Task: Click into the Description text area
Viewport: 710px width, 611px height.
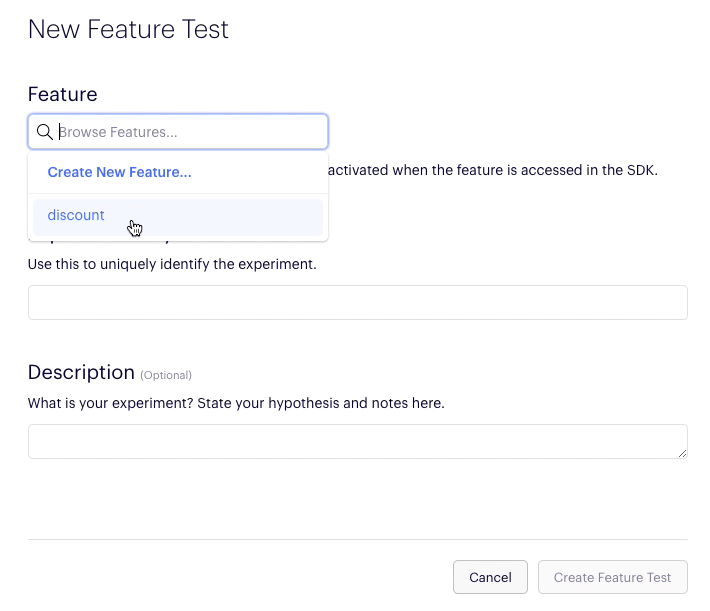Action: coord(357,441)
